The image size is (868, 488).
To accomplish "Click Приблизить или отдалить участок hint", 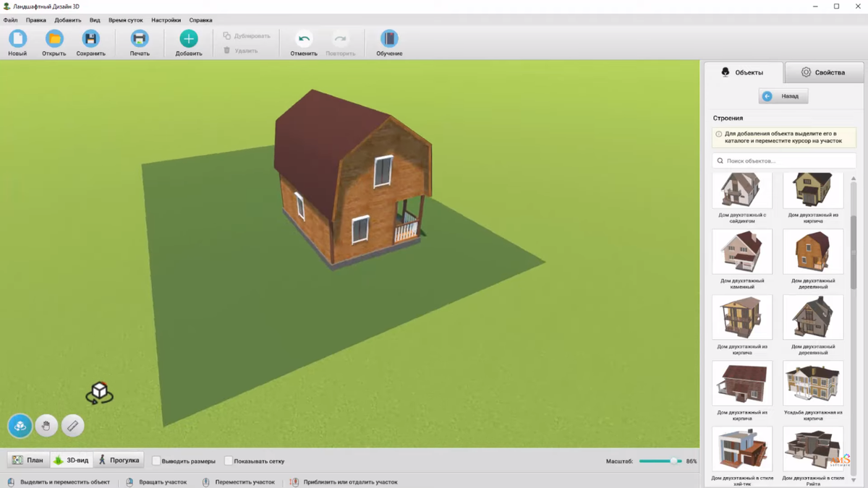I will tap(344, 482).
